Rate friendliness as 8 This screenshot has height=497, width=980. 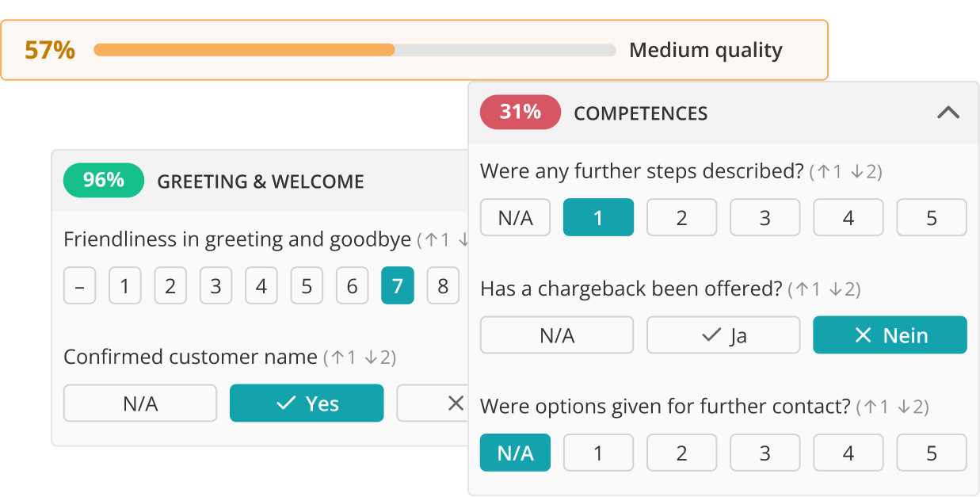(x=443, y=286)
